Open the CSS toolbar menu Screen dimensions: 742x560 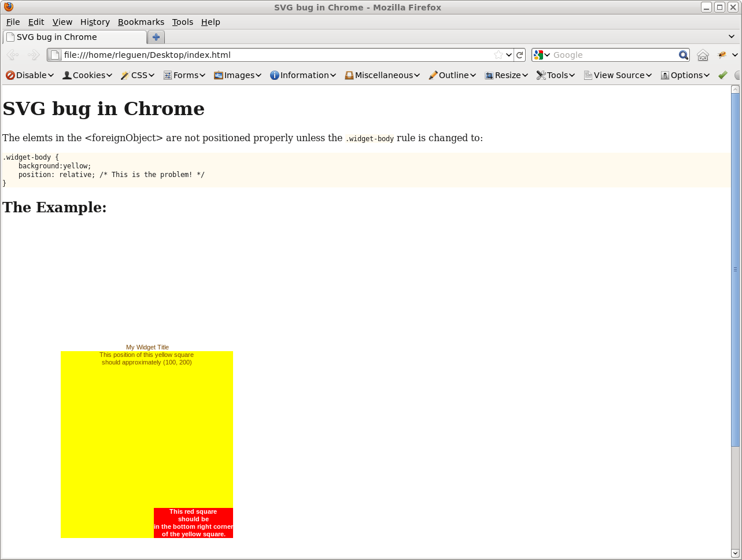coord(138,75)
